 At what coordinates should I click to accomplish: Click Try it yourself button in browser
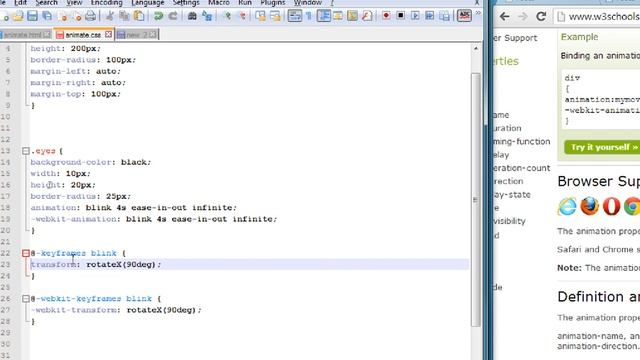pos(602,147)
